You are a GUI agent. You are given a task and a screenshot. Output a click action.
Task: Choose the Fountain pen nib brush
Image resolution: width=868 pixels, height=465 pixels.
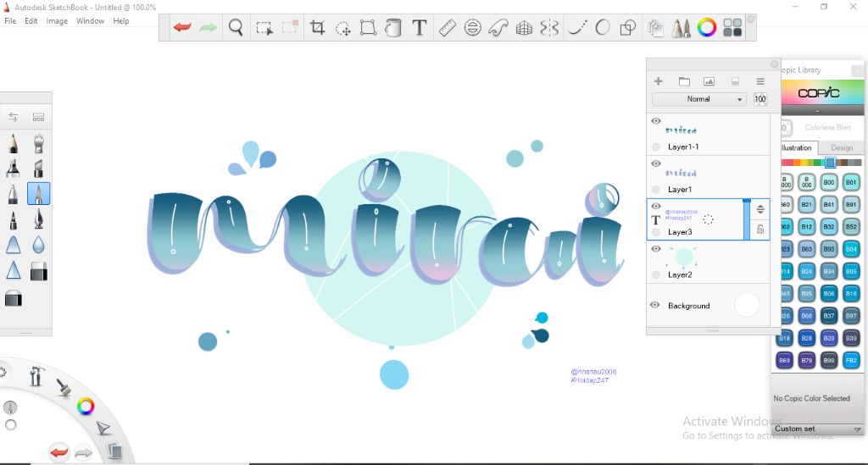(39, 219)
